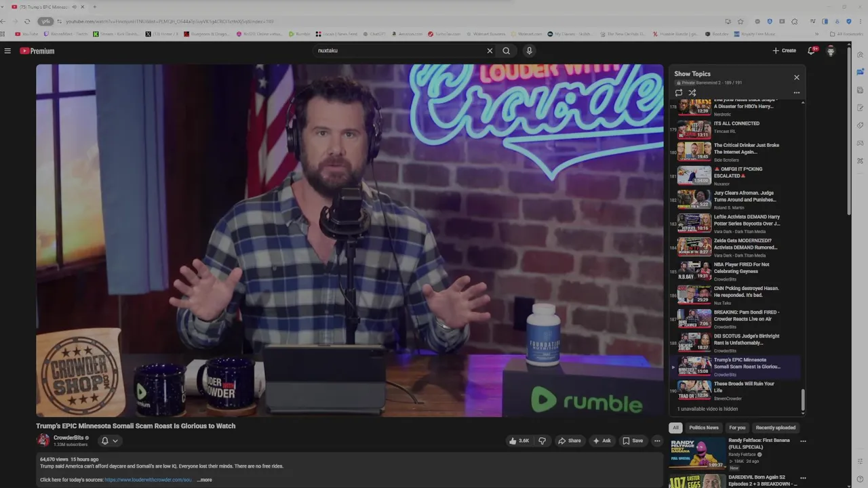Close the Show Topics playlist panel
Image resolution: width=868 pixels, height=488 pixels.
(x=797, y=77)
